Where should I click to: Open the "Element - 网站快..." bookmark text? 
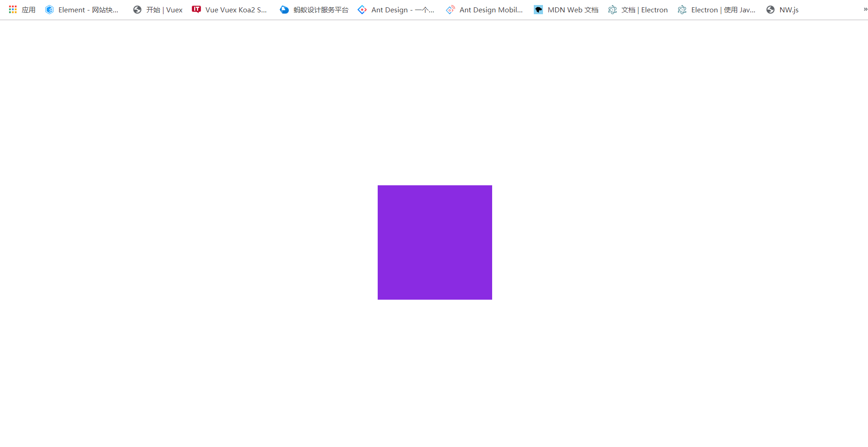(88, 10)
